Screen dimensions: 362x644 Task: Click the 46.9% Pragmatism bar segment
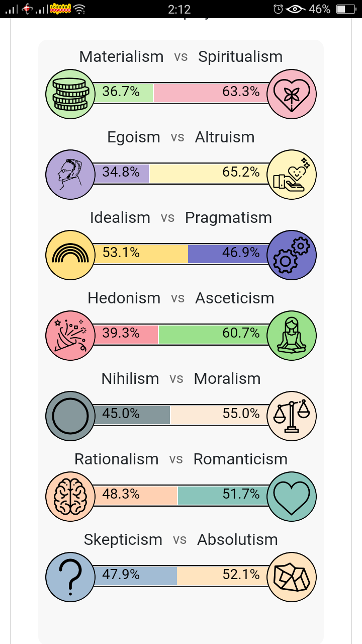pos(228,254)
